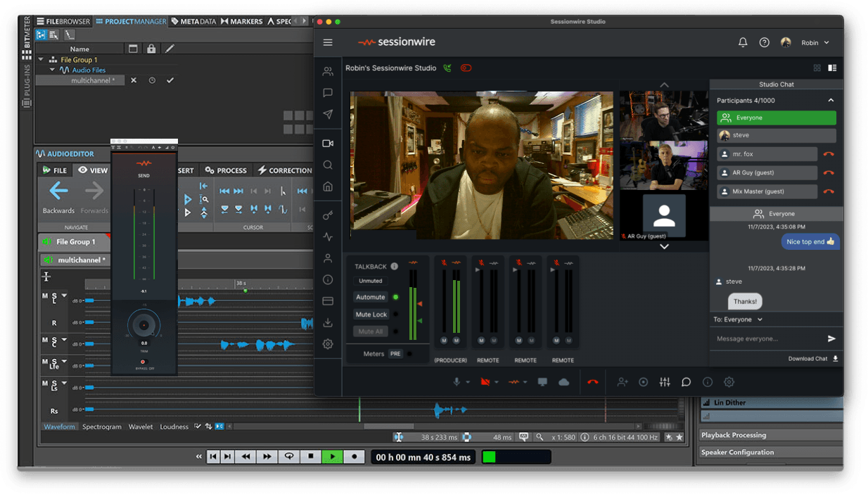Toggle Mute Lock in Talkback panel
The height and width of the screenshot is (494, 868).
click(x=371, y=315)
